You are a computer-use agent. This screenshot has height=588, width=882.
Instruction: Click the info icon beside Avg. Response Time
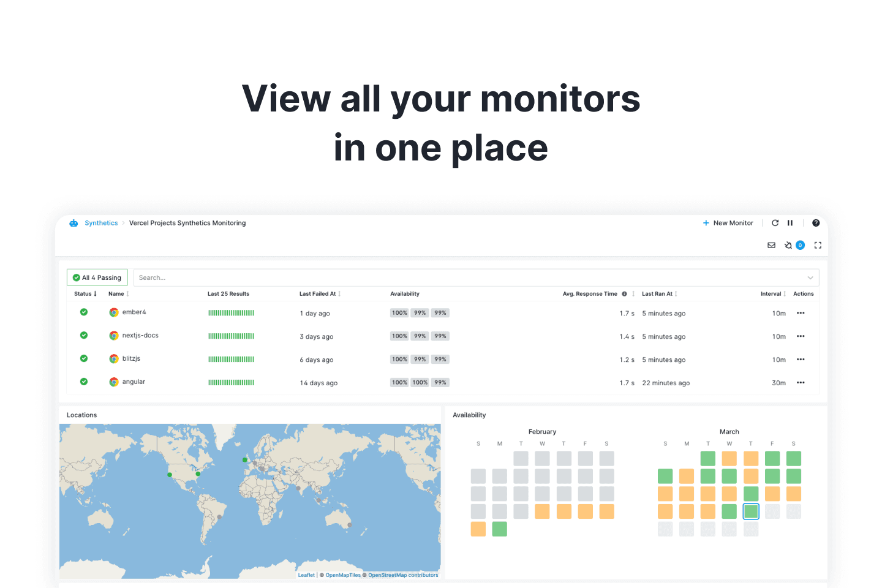point(624,294)
